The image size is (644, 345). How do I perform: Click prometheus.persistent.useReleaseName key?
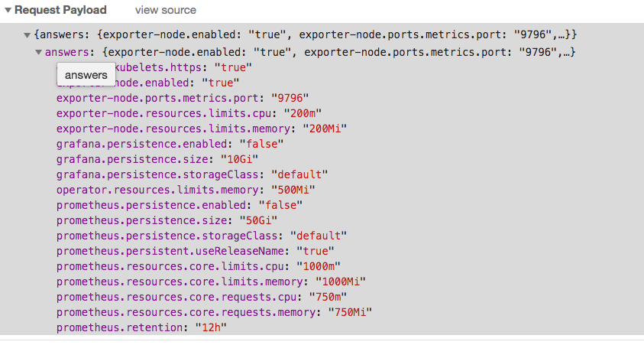[170, 251]
